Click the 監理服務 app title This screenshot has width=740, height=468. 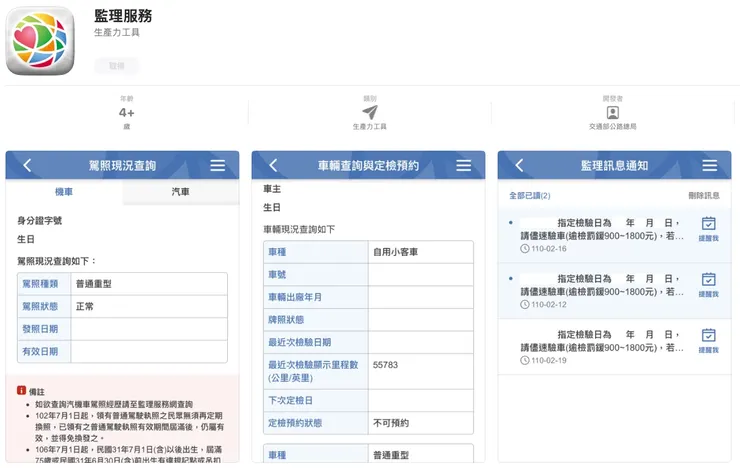pos(123,16)
